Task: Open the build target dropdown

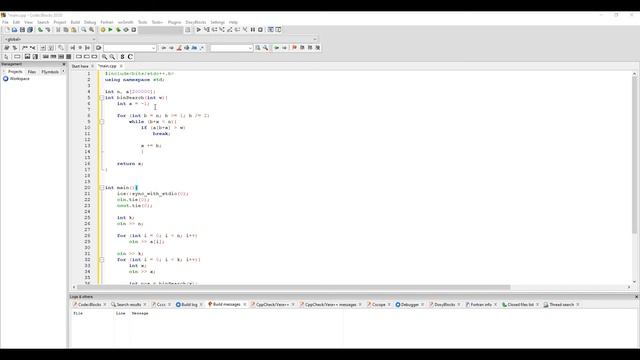Action: pos(161,30)
